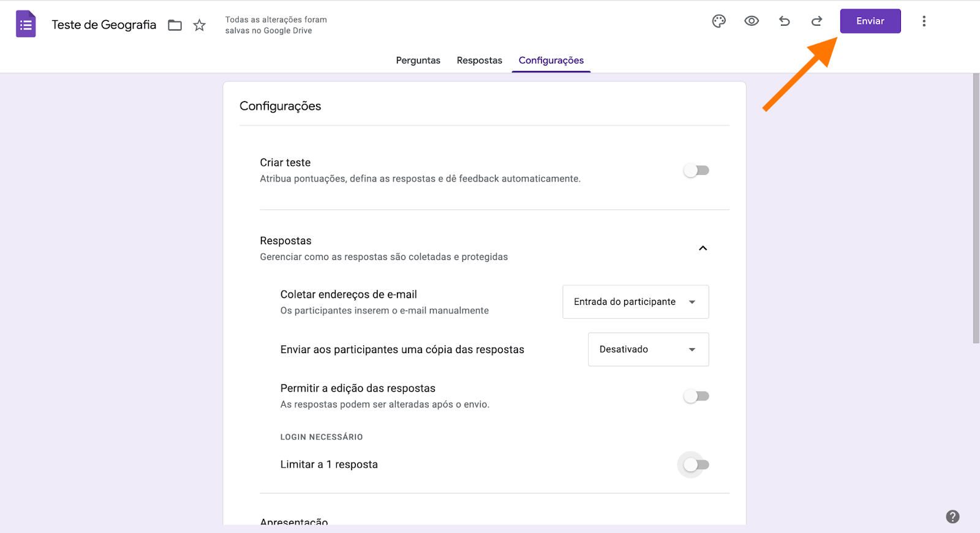Screen dimensions: 980x533
Task: Click the redo arrow icon
Action: coord(816,21)
